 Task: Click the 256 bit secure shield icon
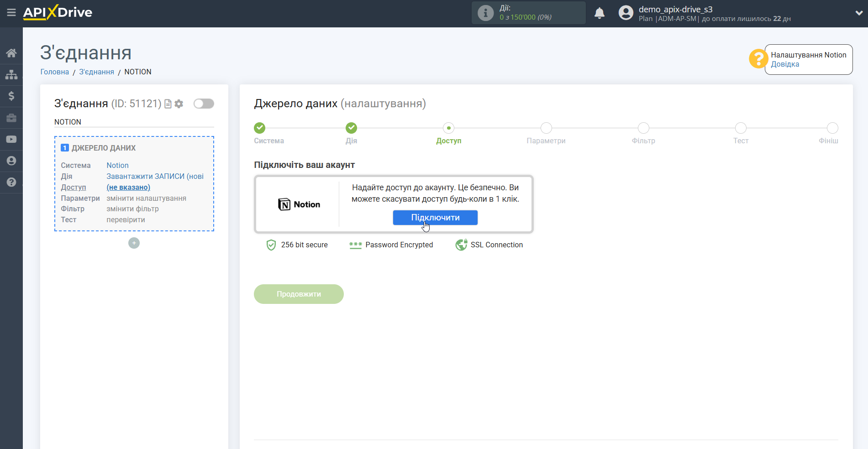(x=271, y=245)
